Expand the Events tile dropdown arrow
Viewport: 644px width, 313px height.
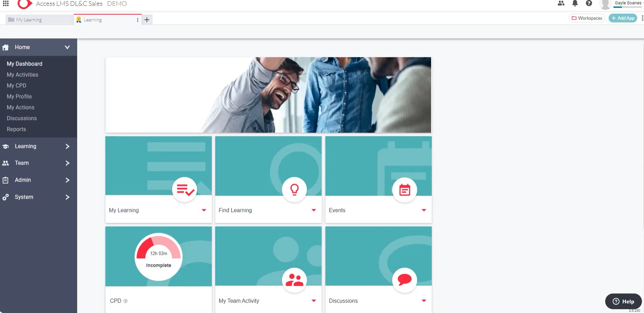click(424, 210)
